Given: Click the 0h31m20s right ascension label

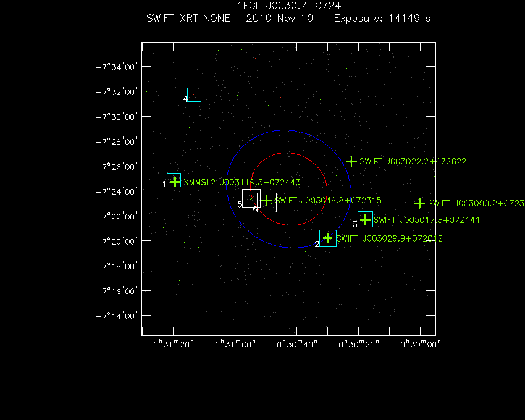Looking at the screenshot, I should coord(174,344).
